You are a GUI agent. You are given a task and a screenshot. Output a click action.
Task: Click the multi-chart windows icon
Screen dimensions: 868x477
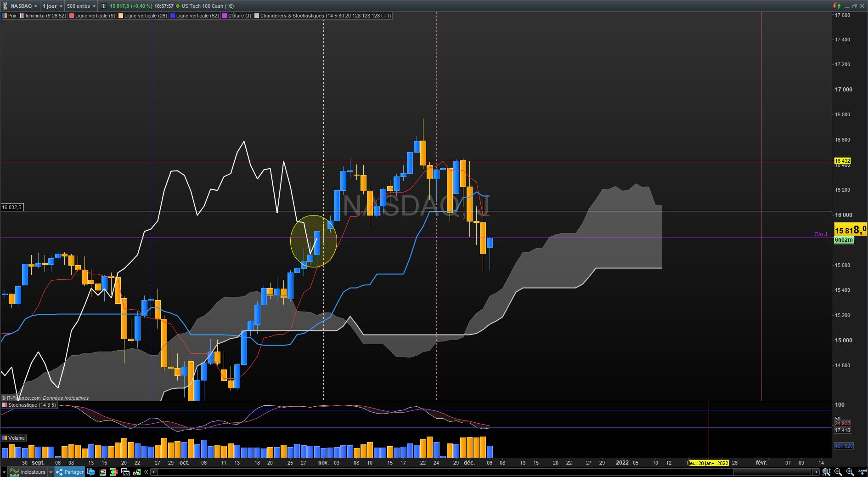[x=125, y=472]
